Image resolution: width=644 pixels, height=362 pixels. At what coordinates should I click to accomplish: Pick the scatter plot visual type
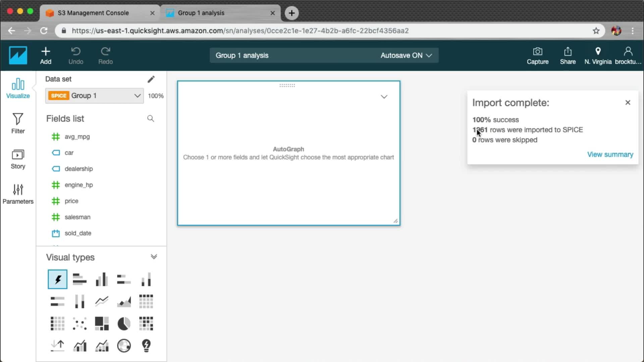tap(79, 323)
